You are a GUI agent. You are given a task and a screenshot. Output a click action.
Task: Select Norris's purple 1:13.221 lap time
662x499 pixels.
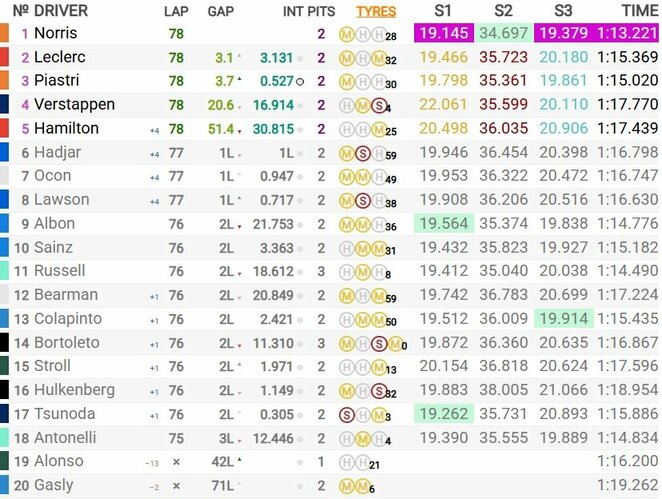pos(627,33)
